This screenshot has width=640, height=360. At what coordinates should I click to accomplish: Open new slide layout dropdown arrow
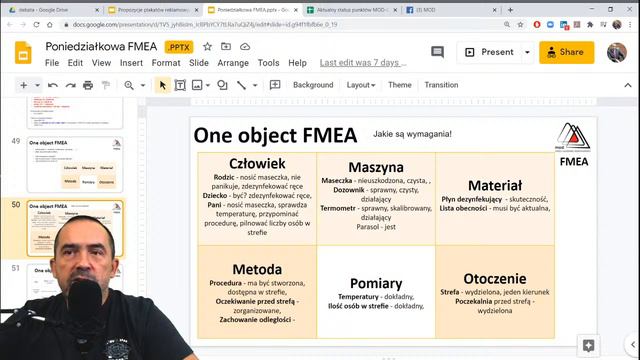[37, 85]
